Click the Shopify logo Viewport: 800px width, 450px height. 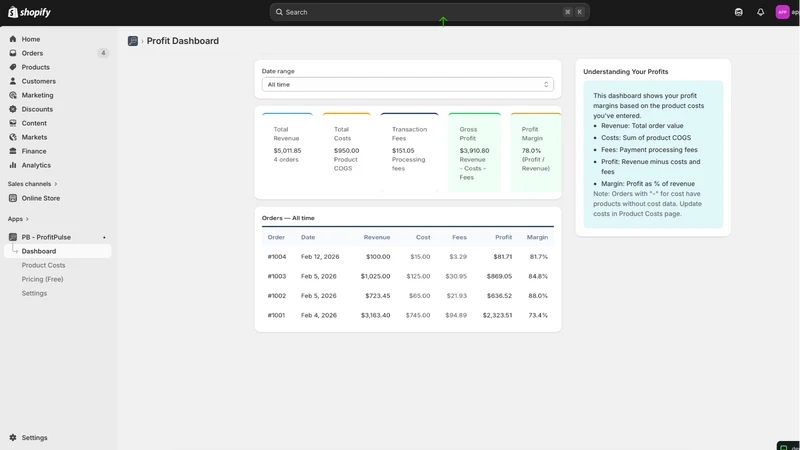point(29,12)
